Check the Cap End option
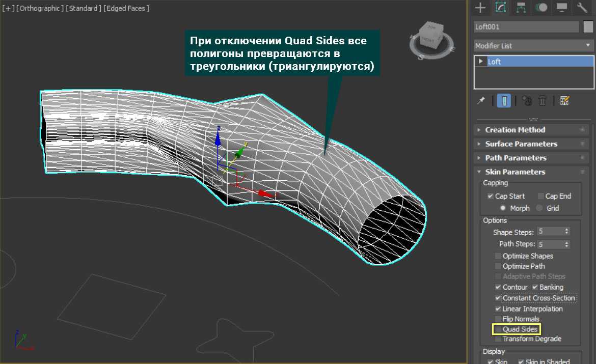The height and width of the screenshot is (364, 596). [540, 196]
